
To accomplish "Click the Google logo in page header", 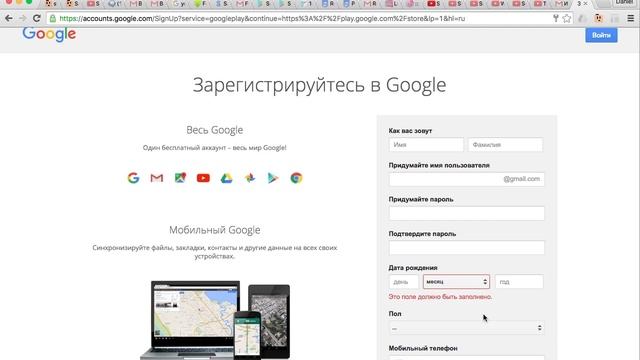I will tap(49, 34).
